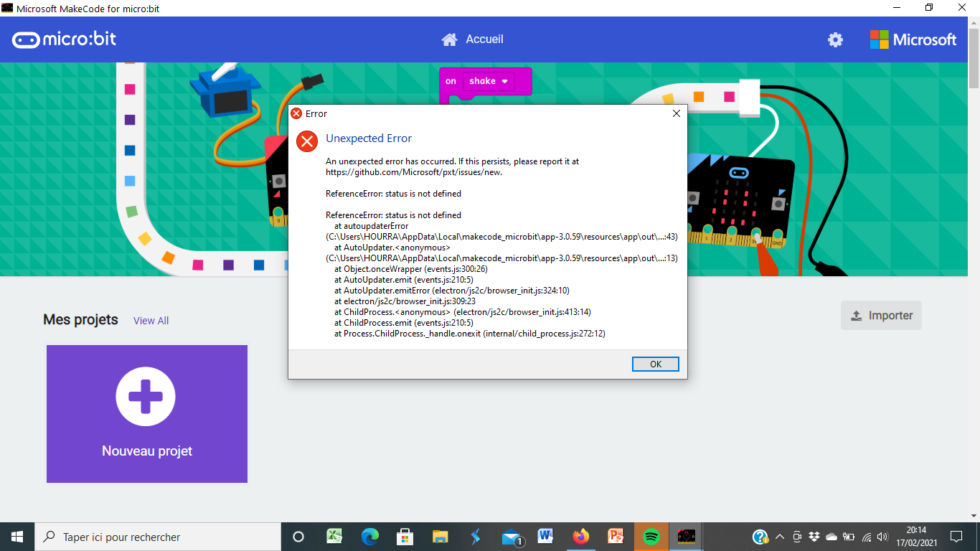Click the volume speaker tray icon
Screen dimensions: 980x551
(882, 537)
